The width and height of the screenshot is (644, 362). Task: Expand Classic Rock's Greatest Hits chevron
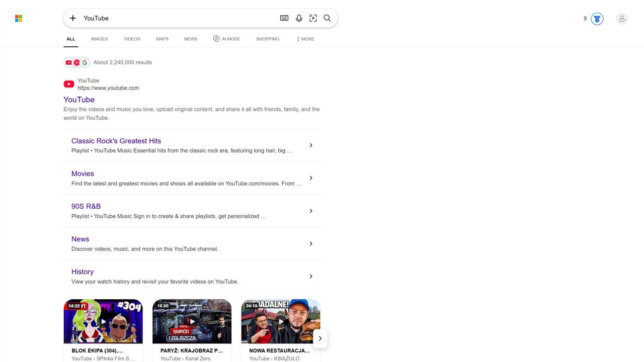(x=311, y=145)
